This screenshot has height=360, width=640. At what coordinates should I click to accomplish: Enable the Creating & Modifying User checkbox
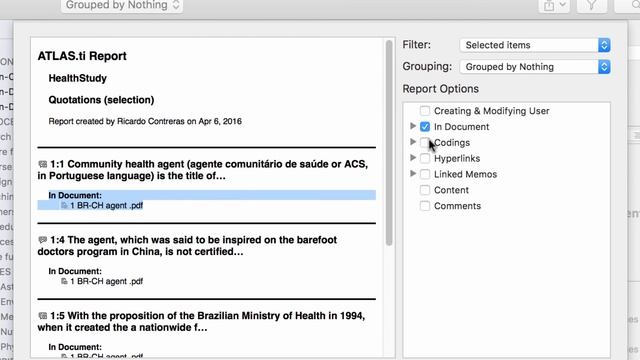[425, 111]
